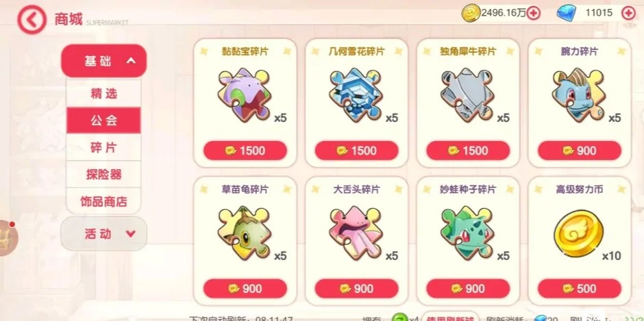This screenshot has width=644, height=321.
Task: Go back with the red arrow icon
Action: 32,19
